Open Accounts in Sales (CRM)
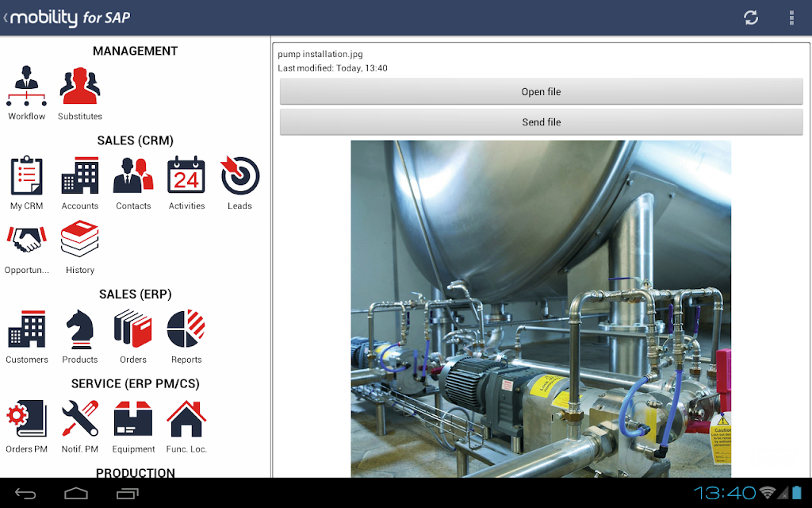 pos(80,175)
